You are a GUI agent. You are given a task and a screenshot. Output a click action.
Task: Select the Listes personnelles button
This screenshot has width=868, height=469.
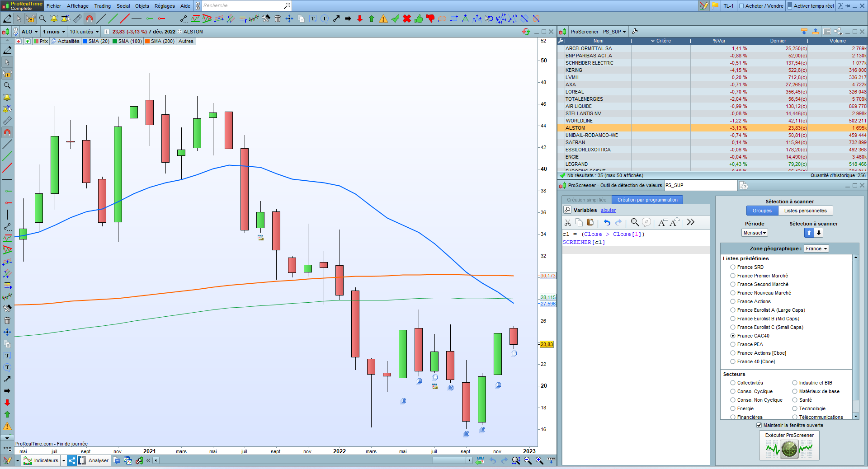(x=806, y=211)
